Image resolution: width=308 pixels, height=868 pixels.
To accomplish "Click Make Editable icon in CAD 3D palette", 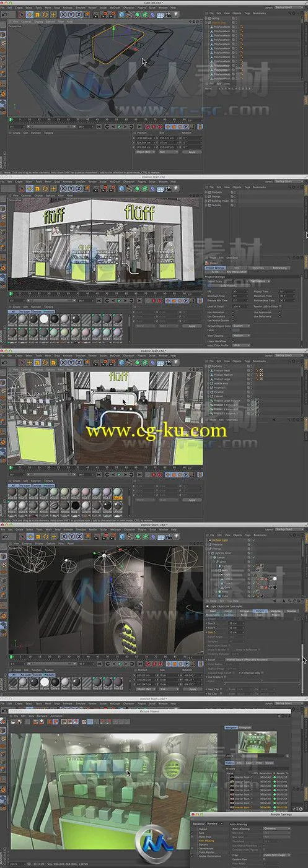I will (x=3, y=25).
